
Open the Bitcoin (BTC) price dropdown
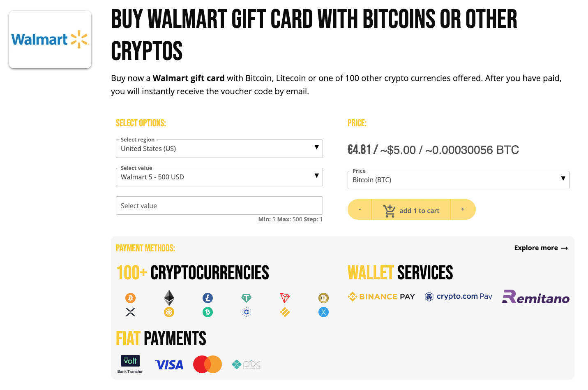459,180
